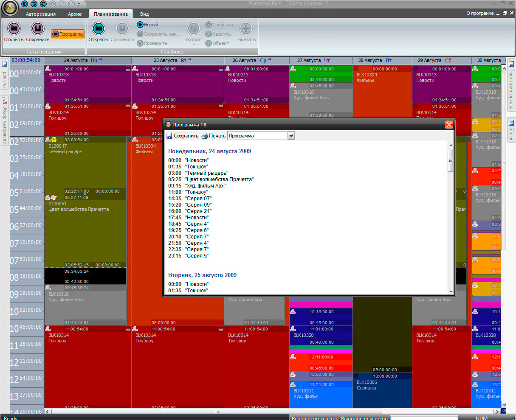Print the program with the Печать button
This screenshot has width=516, height=420.
click(213, 136)
